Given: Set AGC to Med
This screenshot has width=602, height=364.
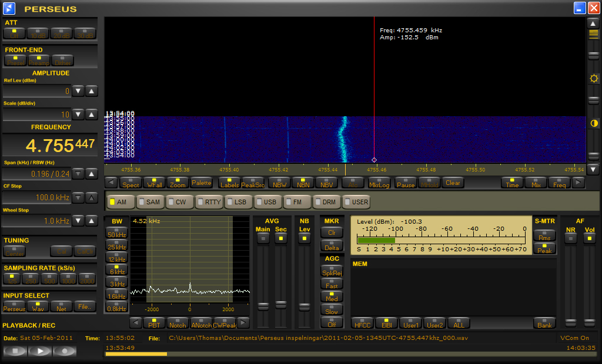Looking at the screenshot, I should (332, 296).
